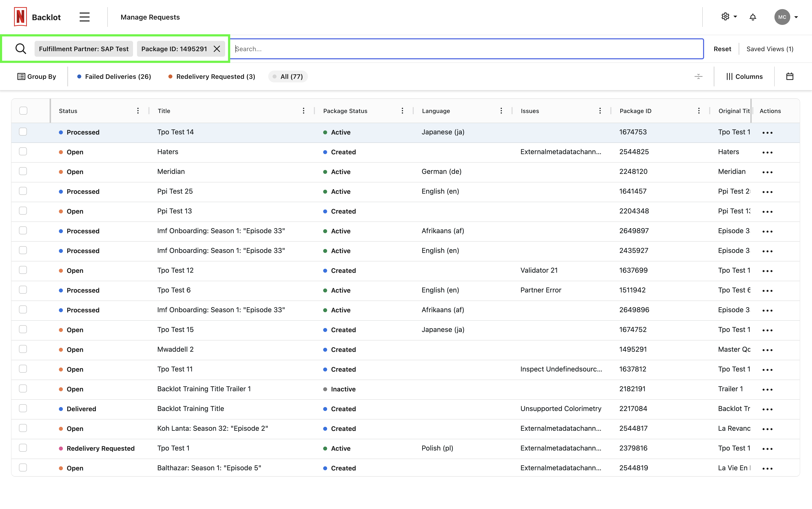
Task: Click the search magnifier icon
Action: pyautogui.click(x=21, y=49)
